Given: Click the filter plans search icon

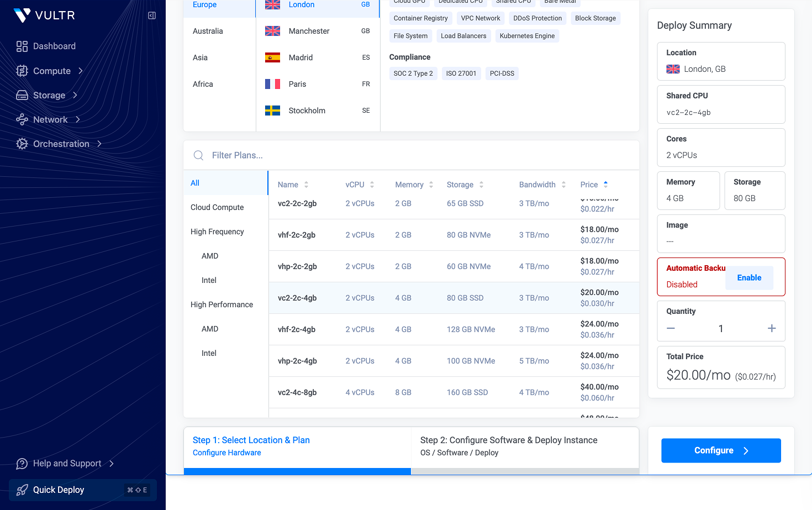Looking at the screenshot, I should (198, 155).
